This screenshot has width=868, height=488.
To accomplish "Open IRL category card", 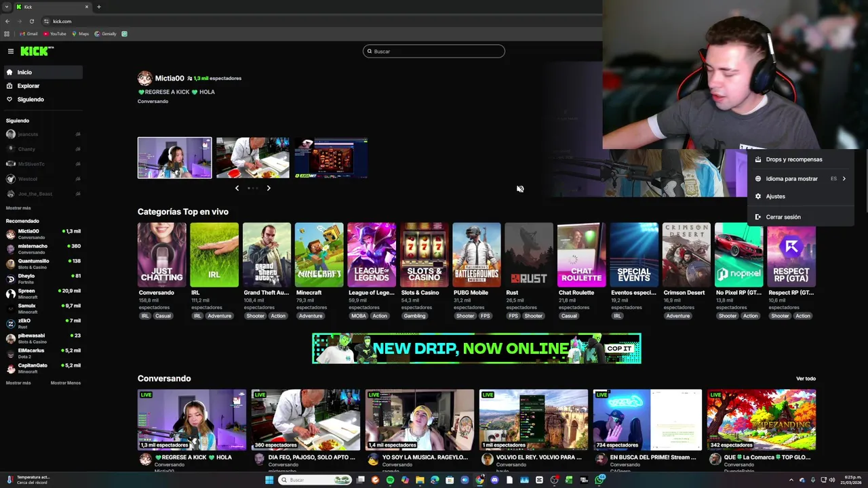I will tap(214, 255).
